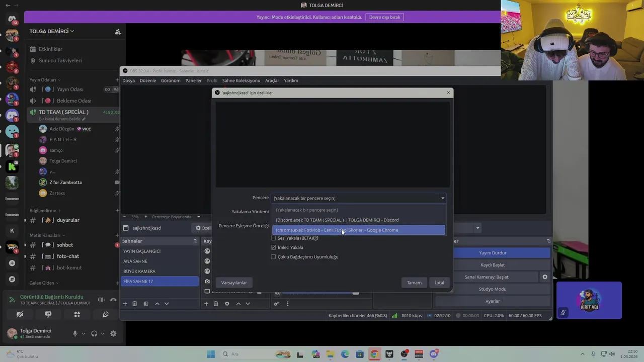Screen dimensions: 644x362
Task: Click Devre dışı bırak in Discord banner
Action: click(x=384, y=17)
